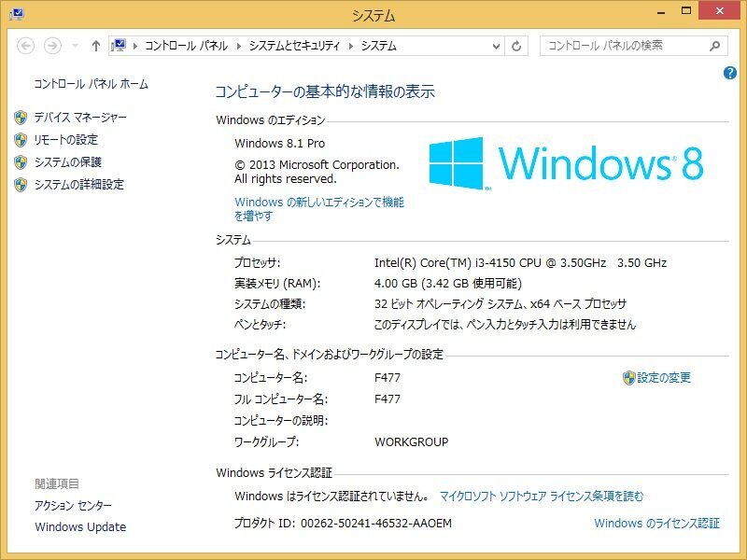This screenshot has width=747, height=560.
Task: Click the Forward navigation arrow
Action: [x=52, y=46]
